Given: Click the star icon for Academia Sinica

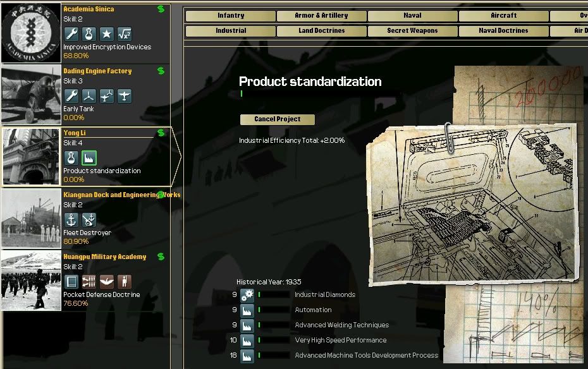Looking at the screenshot, I should [107, 34].
